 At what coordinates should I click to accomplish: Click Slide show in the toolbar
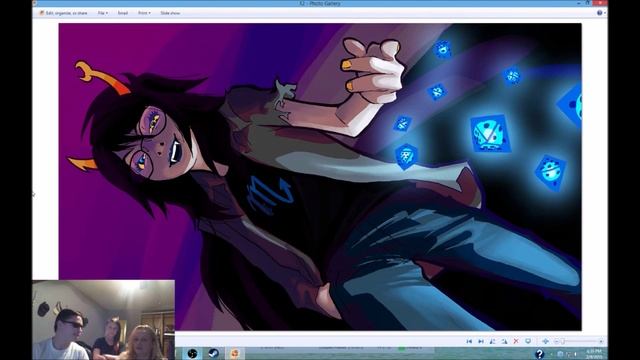(170, 13)
